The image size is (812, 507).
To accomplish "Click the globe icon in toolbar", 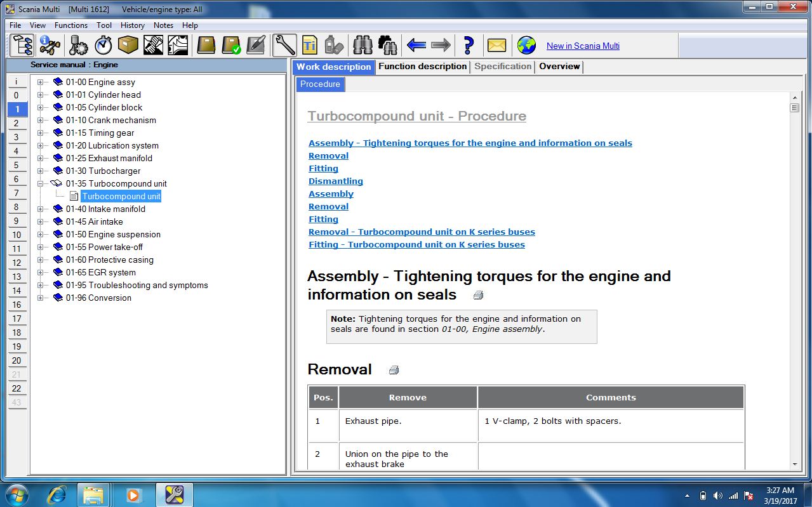I will point(526,45).
